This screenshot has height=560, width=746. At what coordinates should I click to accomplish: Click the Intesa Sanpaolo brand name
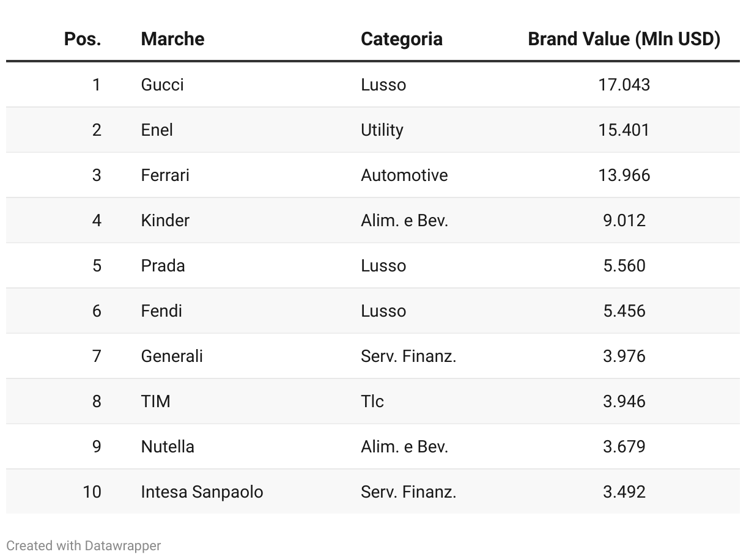202,492
